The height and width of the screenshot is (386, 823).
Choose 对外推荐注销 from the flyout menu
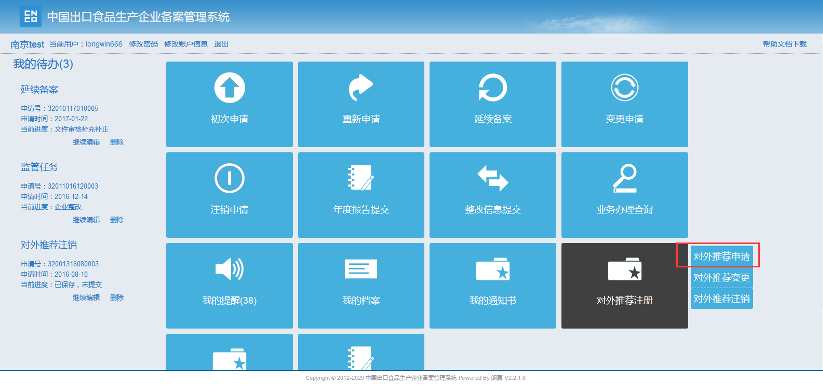pyautogui.click(x=722, y=298)
